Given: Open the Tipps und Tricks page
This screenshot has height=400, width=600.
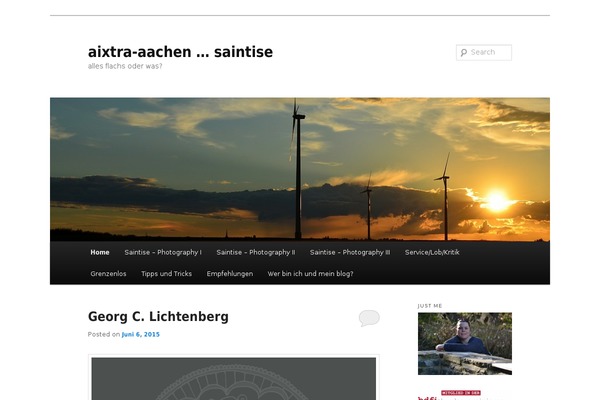Looking at the screenshot, I should tap(166, 274).
